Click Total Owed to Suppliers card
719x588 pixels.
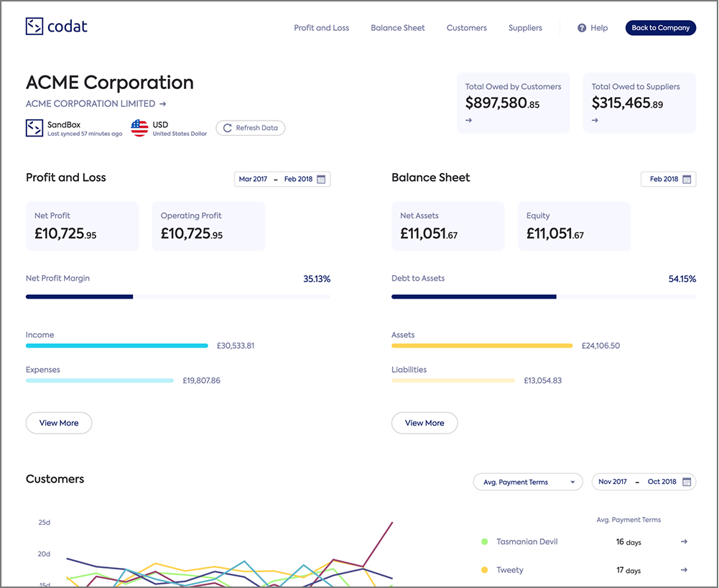click(x=640, y=103)
